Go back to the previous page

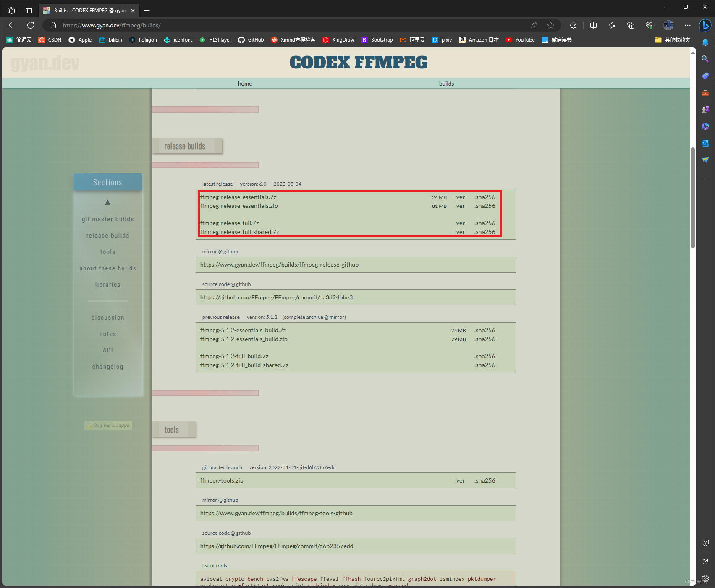pos(12,25)
